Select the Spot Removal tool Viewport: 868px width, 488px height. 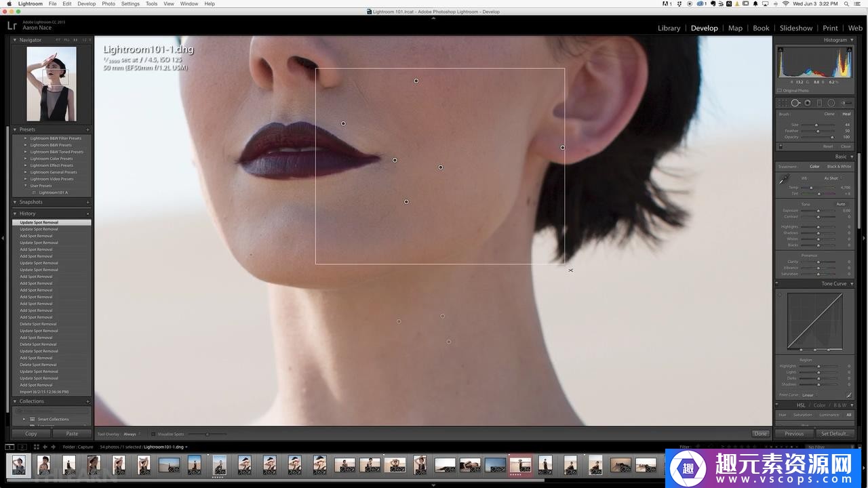coord(795,103)
